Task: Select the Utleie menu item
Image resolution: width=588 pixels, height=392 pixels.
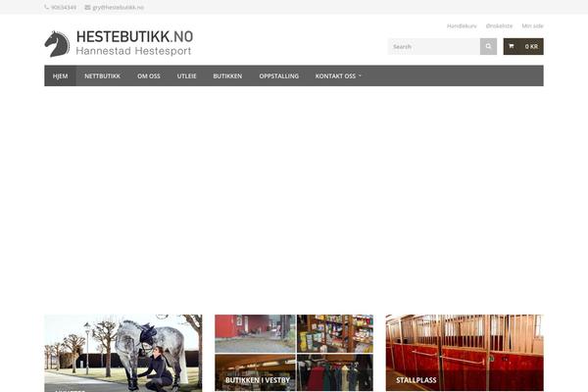Action: tap(187, 75)
